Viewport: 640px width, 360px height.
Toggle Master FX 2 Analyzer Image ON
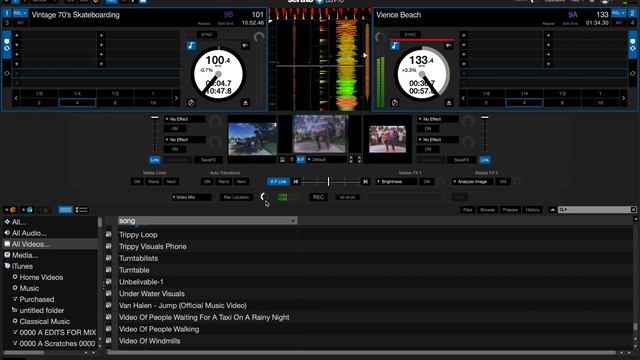click(x=502, y=181)
